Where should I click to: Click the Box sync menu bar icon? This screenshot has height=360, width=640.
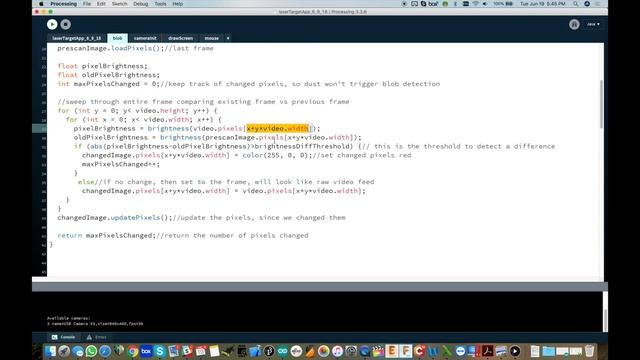[x=433, y=4]
